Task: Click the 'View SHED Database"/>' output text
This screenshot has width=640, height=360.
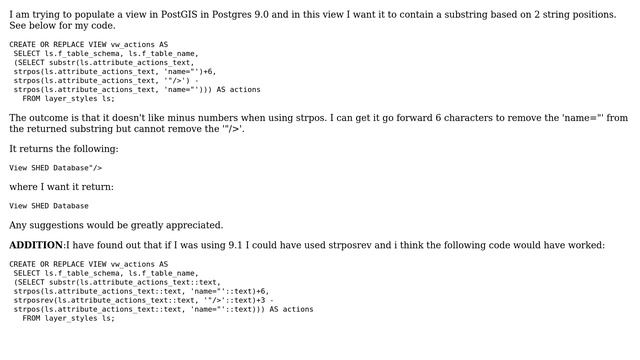Action: [56, 168]
